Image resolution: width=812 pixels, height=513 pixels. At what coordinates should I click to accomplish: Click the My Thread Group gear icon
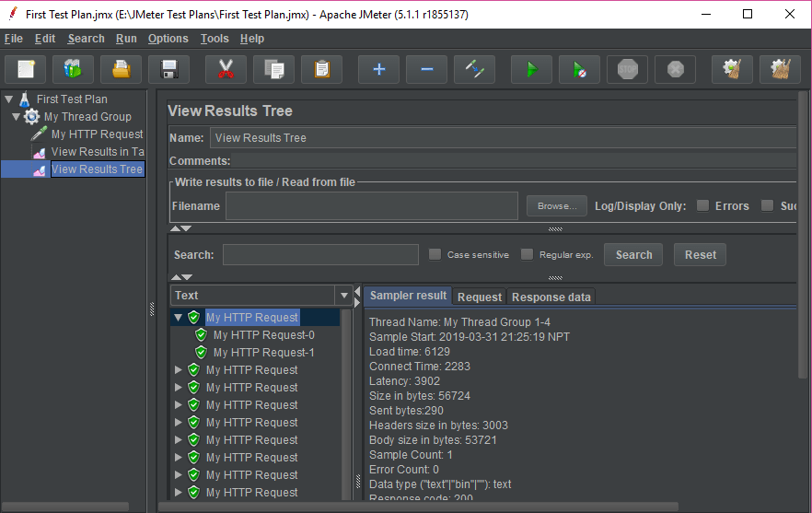31,117
